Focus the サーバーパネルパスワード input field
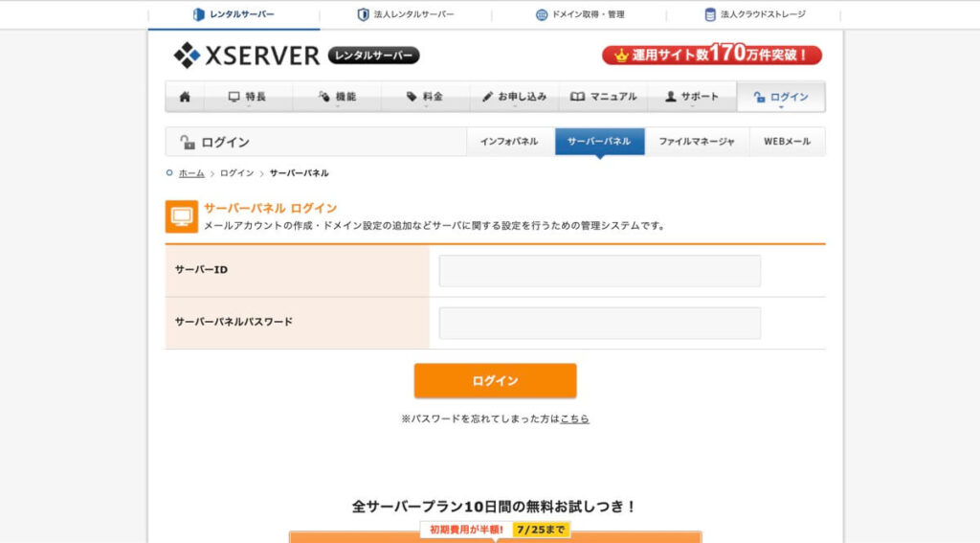This screenshot has height=543, width=980. click(599, 323)
